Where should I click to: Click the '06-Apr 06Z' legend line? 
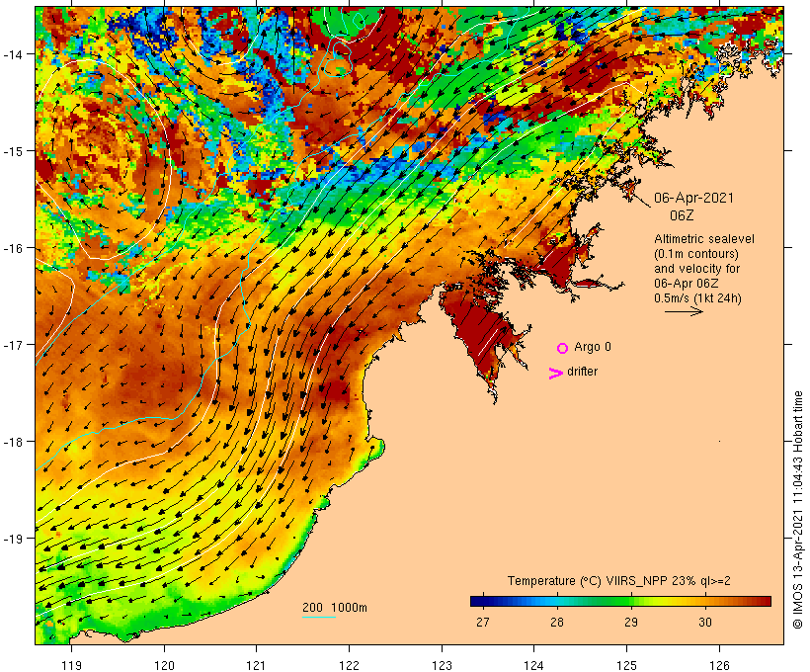point(687,284)
